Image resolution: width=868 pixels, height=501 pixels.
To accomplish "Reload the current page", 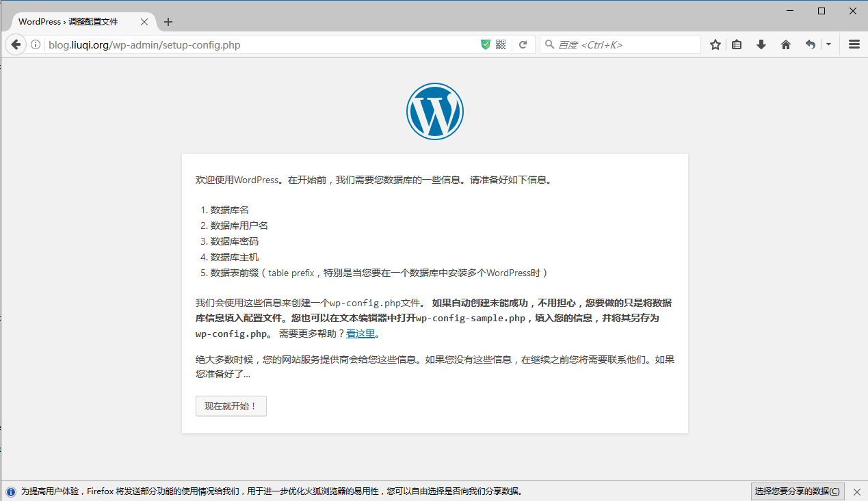I will (523, 44).
